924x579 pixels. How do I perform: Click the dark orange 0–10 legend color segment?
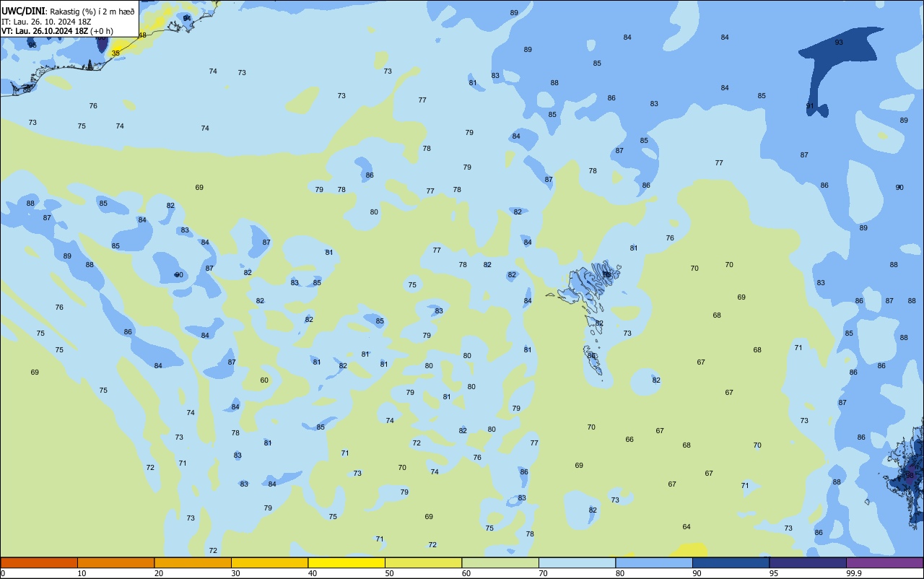coord(39,562)
